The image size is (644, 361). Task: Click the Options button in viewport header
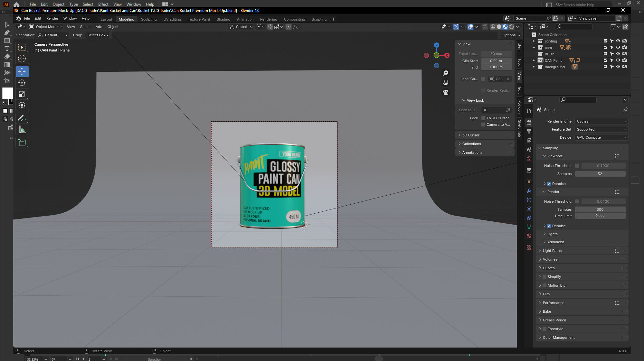tap(511, 35)
